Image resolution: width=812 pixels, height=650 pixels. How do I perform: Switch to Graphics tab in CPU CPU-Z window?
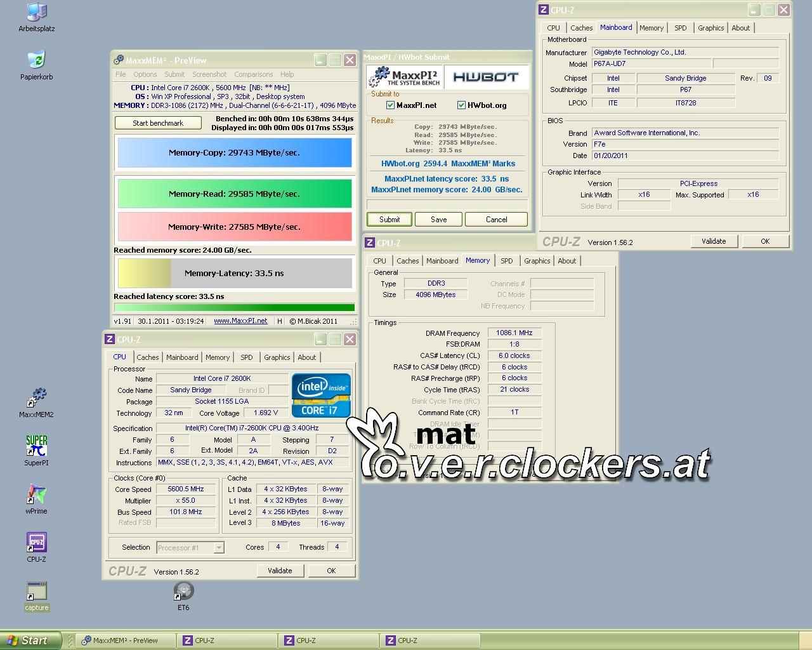click(x=277, y=357)
